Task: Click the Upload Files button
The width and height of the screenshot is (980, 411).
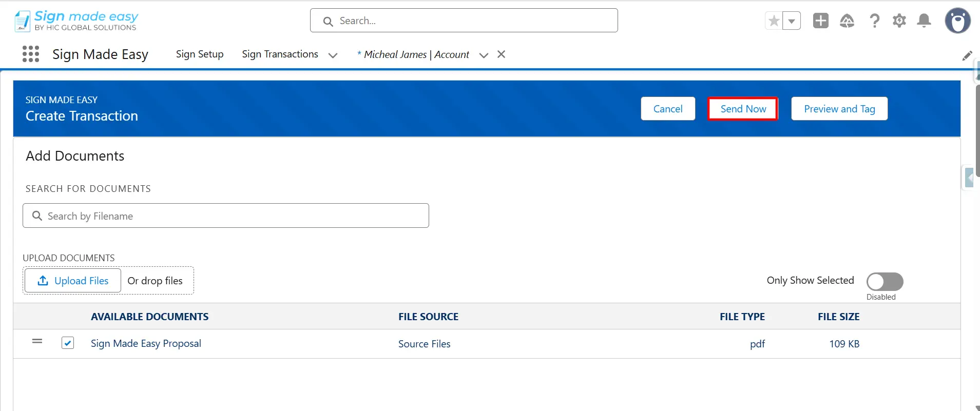Action: pos(73,281)
